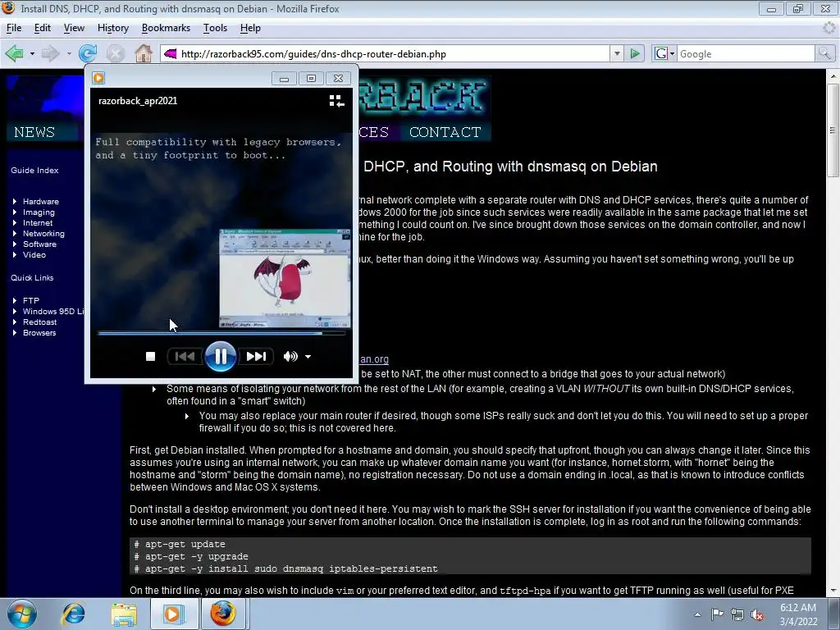Click the Media Player seek bar
Viewport: 840px width, 630px height.
click(x=221, y=333)
